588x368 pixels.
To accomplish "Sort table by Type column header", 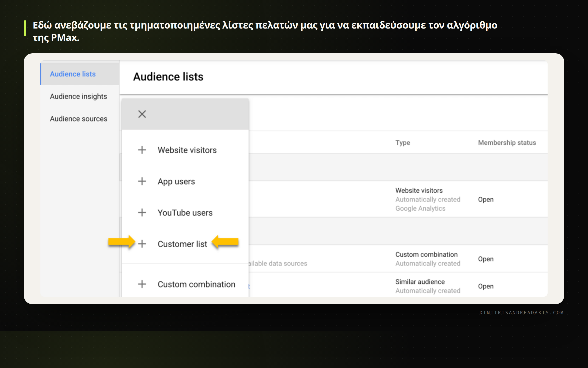I will (x=403, y=143).
